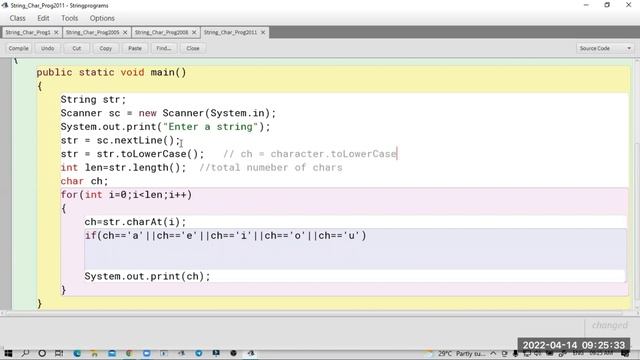640x360 pixels.
Task: Open the Options menu
Action: (102, 18)
